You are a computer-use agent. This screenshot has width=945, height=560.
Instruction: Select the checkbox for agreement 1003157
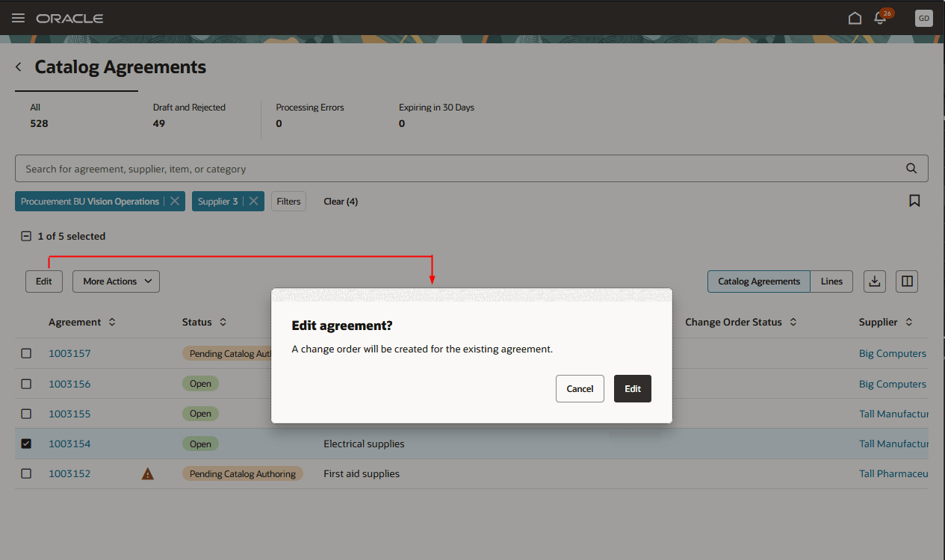point(26,353)
